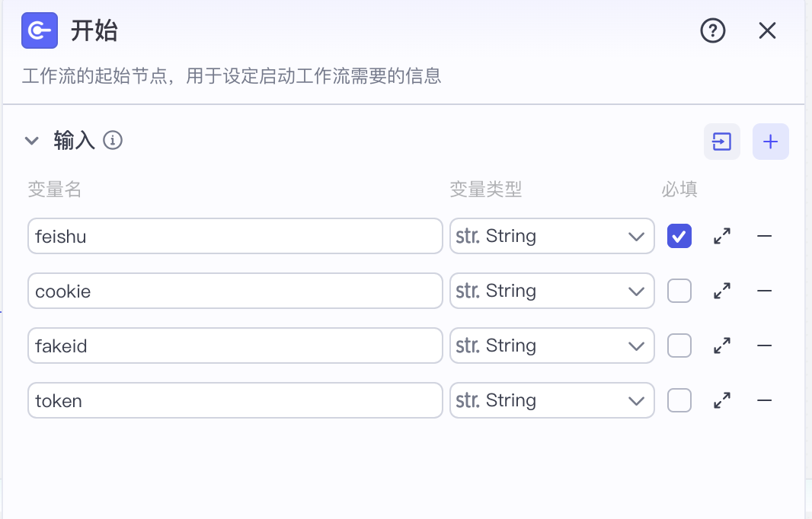812x519 pixels.
Task: Tick the required checkbox for fakeid
Action: tap(679, 345)
